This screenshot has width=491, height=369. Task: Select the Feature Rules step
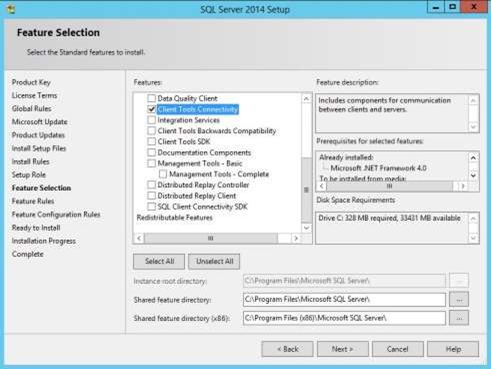tap(33, 201)
